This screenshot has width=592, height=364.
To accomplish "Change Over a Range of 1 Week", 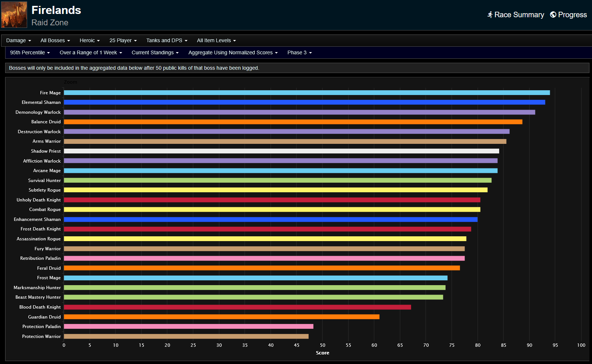I will (x=91, y=52).
